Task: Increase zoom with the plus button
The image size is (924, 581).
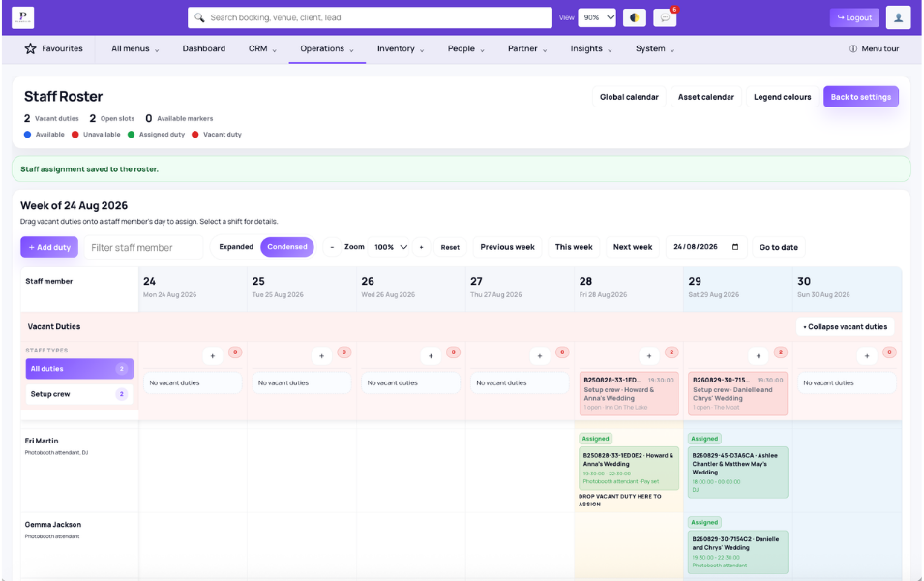Action: [421, 247]
